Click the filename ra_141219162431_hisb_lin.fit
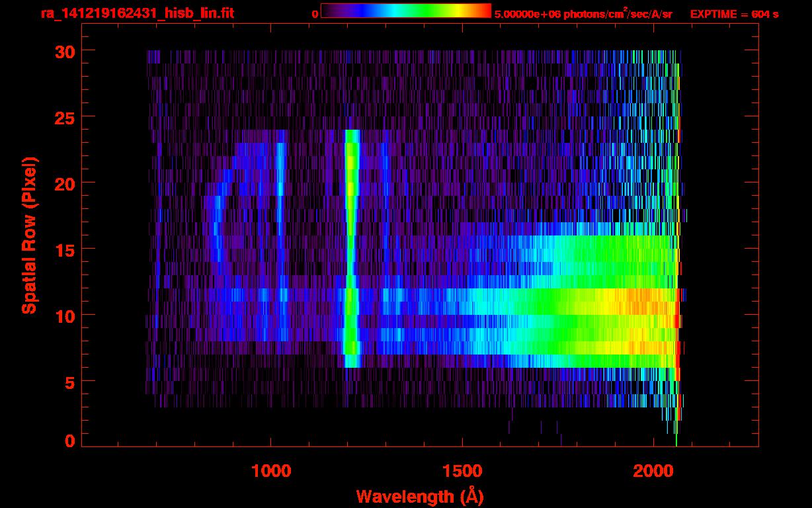The image size is (812, 508). [x=137, y=13]
